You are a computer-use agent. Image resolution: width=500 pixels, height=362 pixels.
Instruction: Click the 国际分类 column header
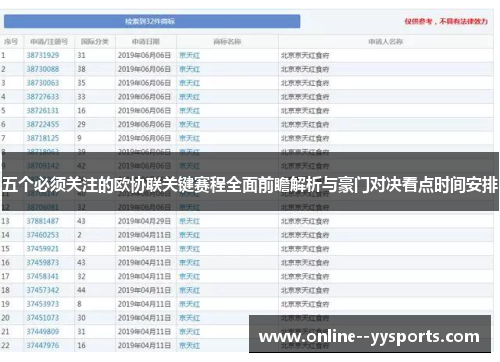click(x=95, y=42)
